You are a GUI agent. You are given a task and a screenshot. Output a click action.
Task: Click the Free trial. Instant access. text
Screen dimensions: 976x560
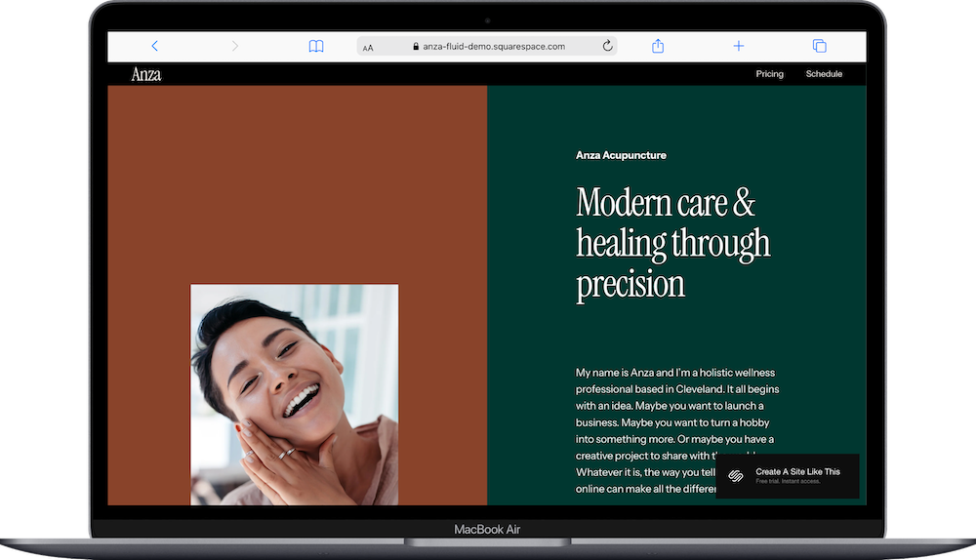point(788,482)
